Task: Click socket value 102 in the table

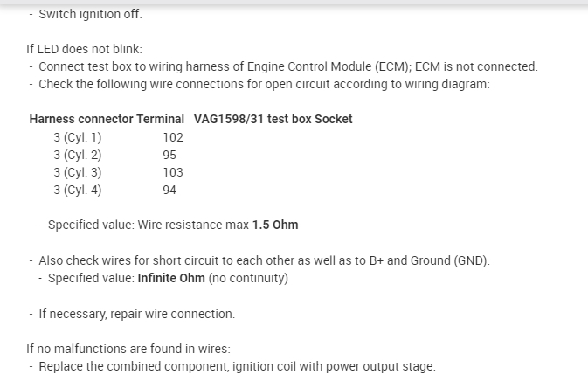Action: point(173,137)
